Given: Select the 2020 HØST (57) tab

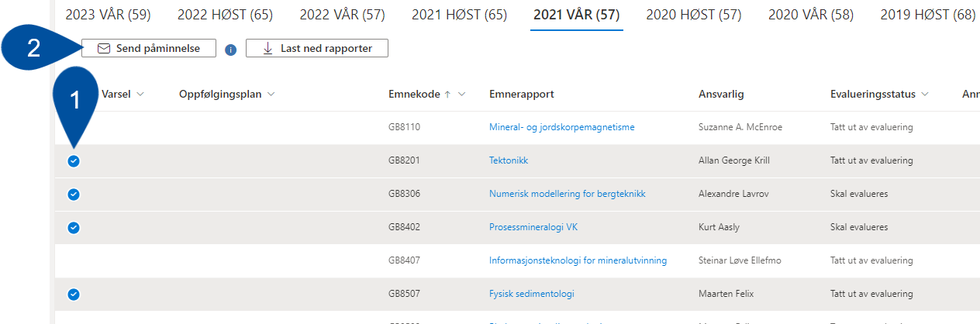Looking at the screenshot, I should click(x=693, y=14).
